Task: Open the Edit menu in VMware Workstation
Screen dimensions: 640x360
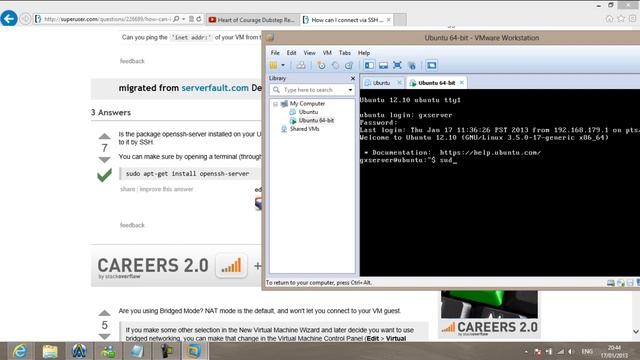Action: [x=291, y=53]
